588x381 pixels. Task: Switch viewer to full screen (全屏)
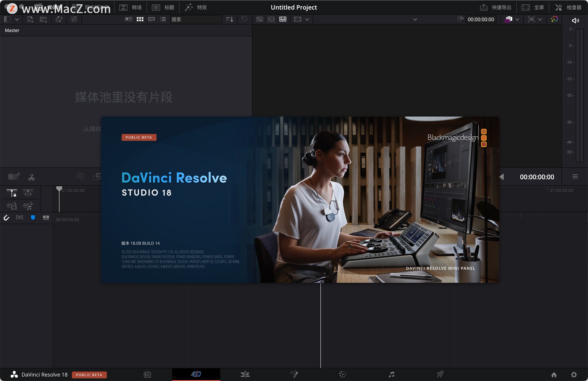pos(533,7)
